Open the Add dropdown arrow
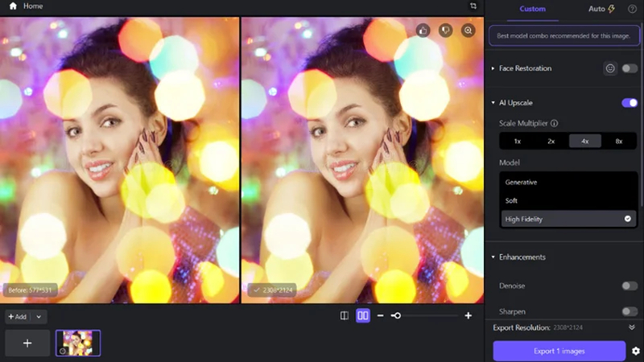The height and width of the screenshot is (362, 644). 39,317
